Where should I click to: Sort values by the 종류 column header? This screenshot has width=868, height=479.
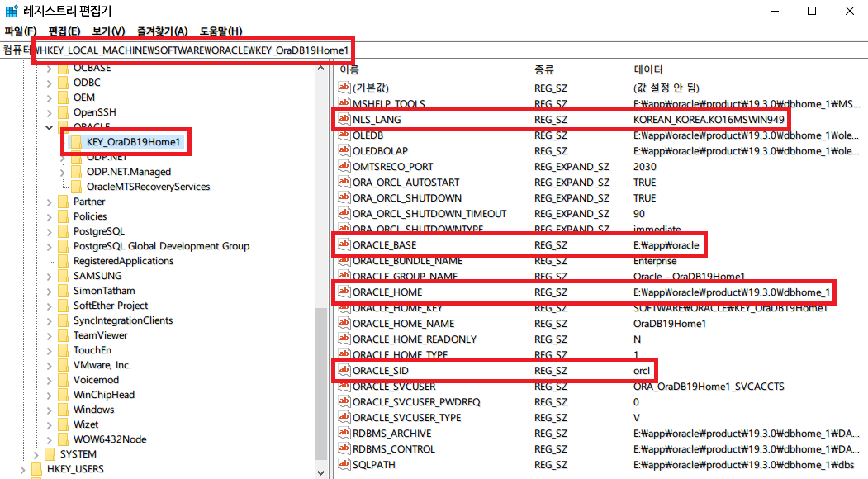544,69
